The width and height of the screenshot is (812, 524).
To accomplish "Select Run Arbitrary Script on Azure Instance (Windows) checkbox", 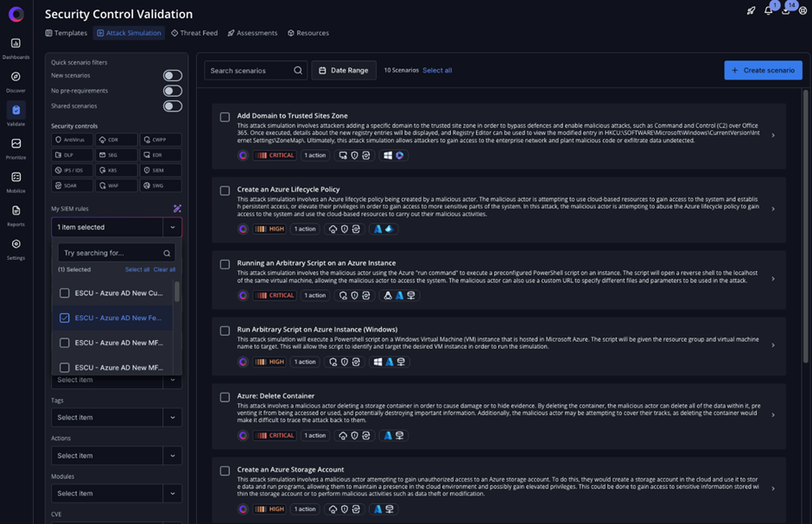I will (225, 331).
